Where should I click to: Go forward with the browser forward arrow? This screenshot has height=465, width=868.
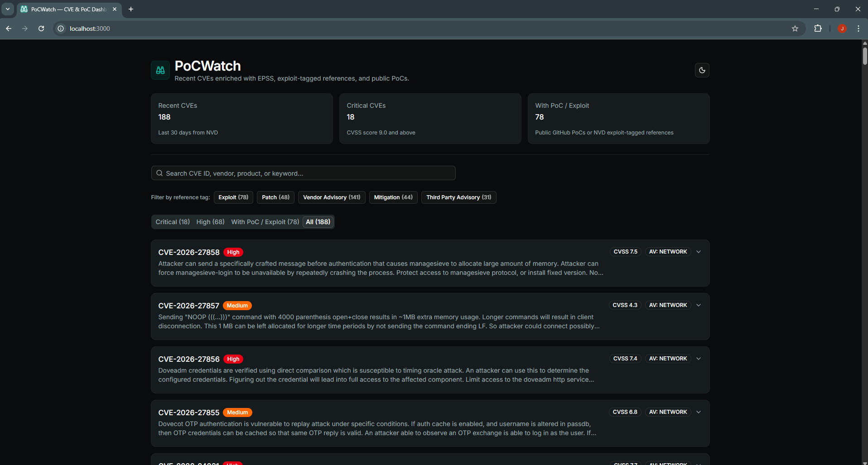click(x=25, y=29)
